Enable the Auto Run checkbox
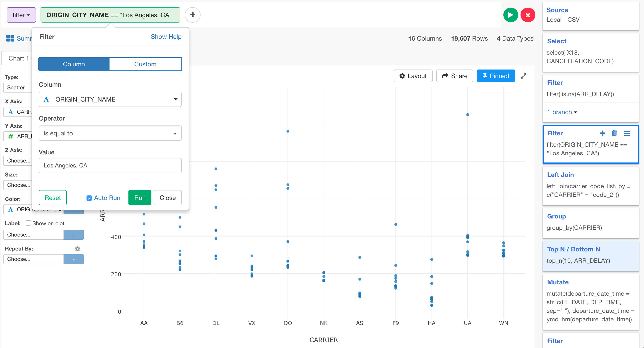Viewport: 644px width, 348px height. 89,198
